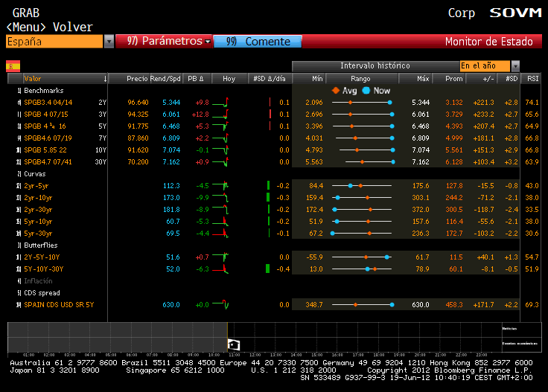Click the Comente button

click(x=258, y=42)
